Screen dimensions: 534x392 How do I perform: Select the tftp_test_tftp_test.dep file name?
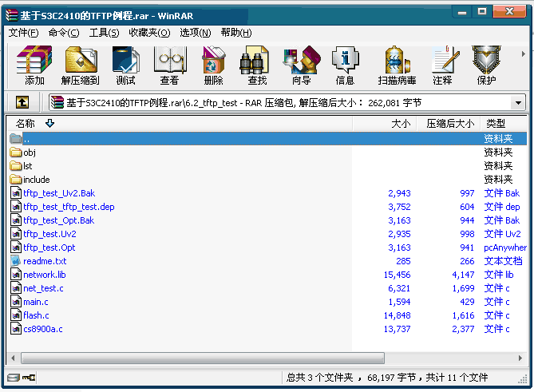click(x=69, y=207)
